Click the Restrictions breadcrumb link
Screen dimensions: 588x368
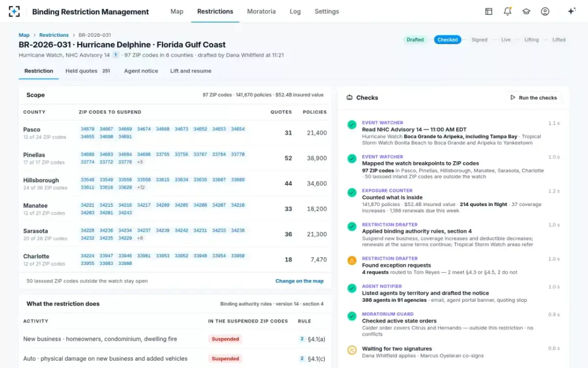(54, 35)
